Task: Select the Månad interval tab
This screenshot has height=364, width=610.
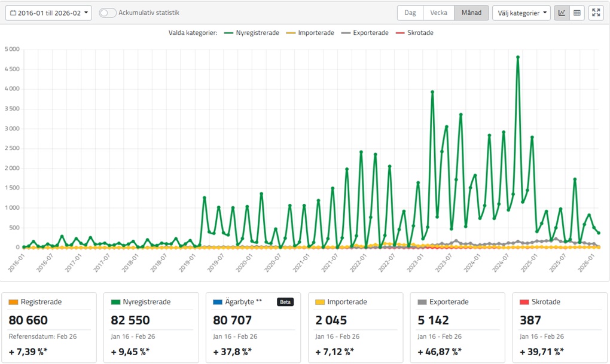Action: click(x=471, y=13)
